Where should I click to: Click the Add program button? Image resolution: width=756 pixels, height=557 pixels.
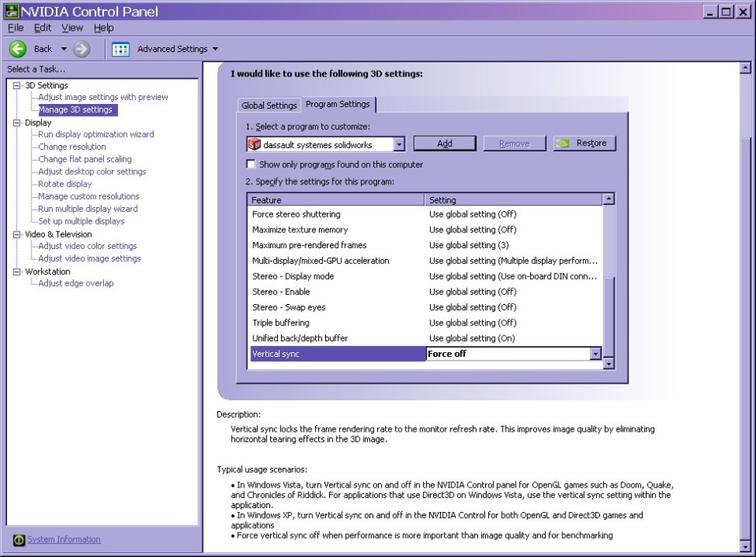click(x=444, y=143)
